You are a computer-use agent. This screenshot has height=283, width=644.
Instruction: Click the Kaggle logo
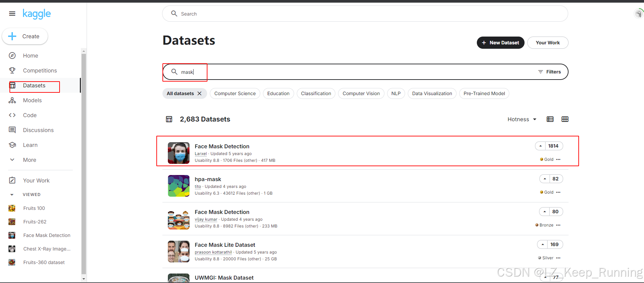point(37,14)
